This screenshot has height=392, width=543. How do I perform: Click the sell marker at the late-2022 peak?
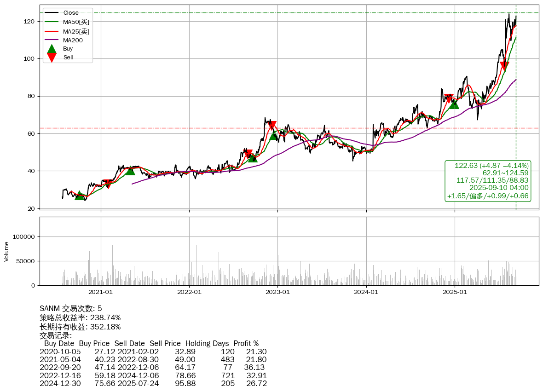coord(272,125)
